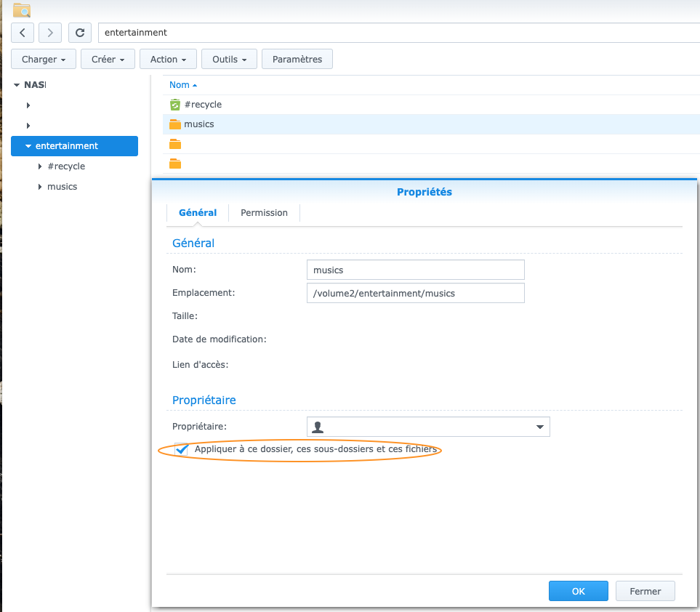Click the File Station folder icon
Screen dimensions: 700x612
click(22, 9)
